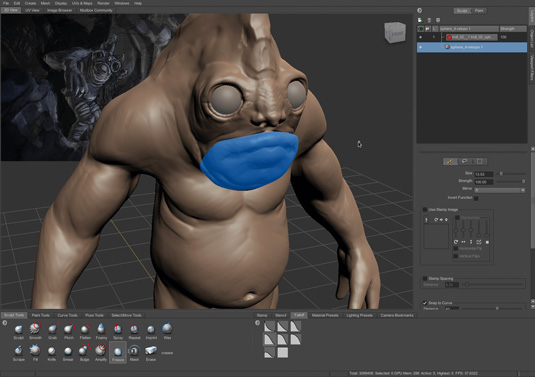Expand the falloff tray options arrow
The width and height of the screenshot is (535, 377).
(258, 322)
